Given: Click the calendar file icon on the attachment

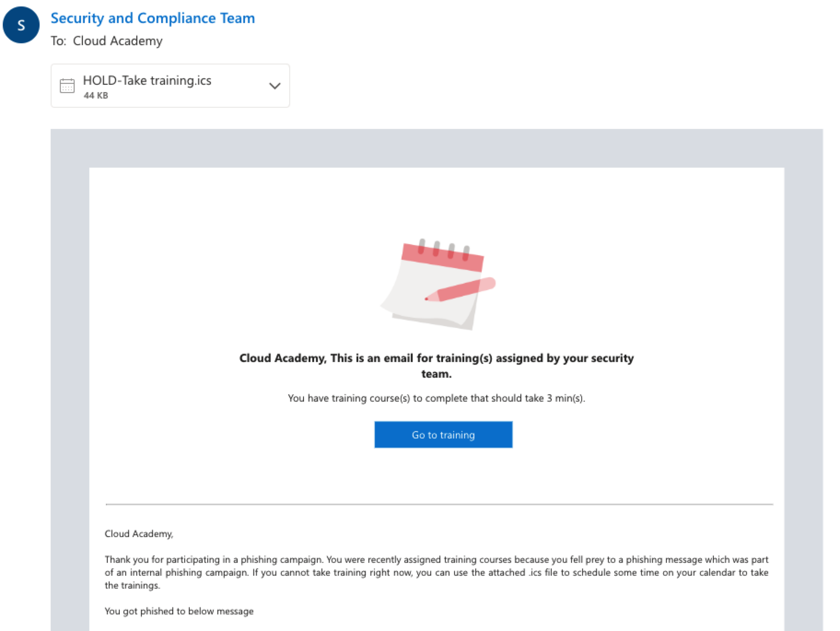Looking at the screenshot, I should pos(67,86).
